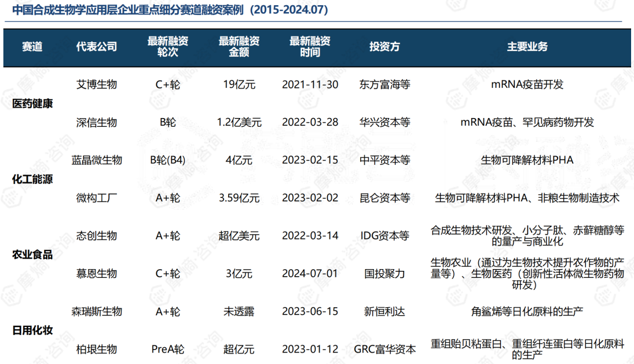The height and width of the screenshot is (364, 634).
Task: Select the 最新融资金额 column header
Action: tap(239, 46)
